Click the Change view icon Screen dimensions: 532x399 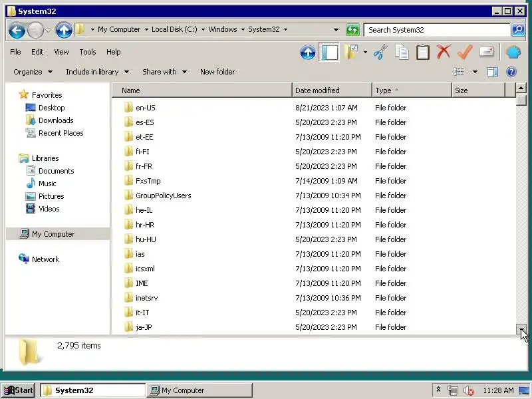(x=459, y=72)
